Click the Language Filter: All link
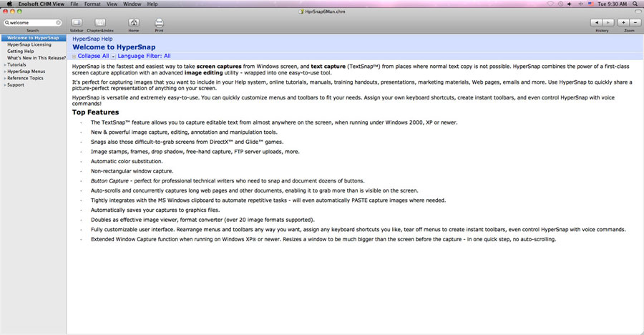 pos(144,56)
